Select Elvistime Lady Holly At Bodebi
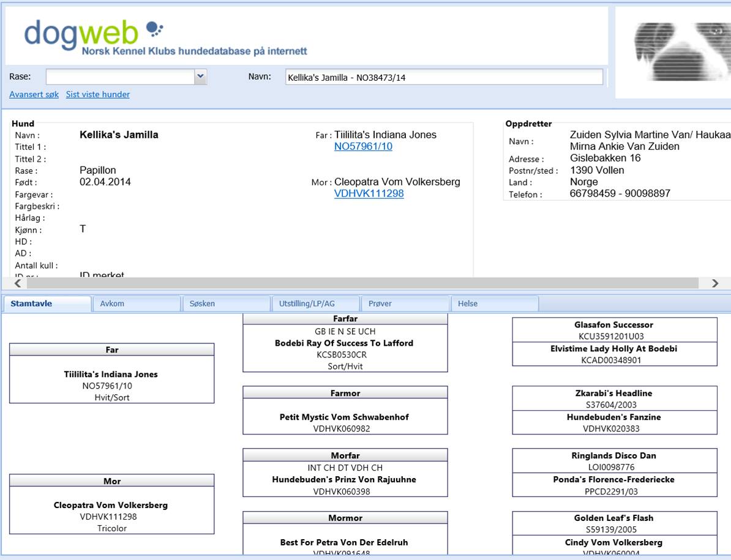Image resolution: width=731 pixels, height=560 pixels. [x=613, y=348]
